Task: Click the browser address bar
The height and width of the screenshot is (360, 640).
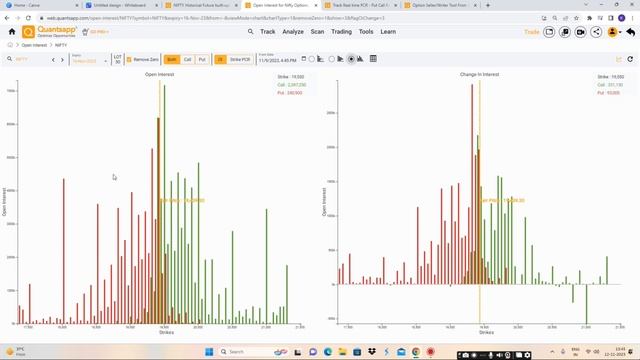Action: coord(286,18)
